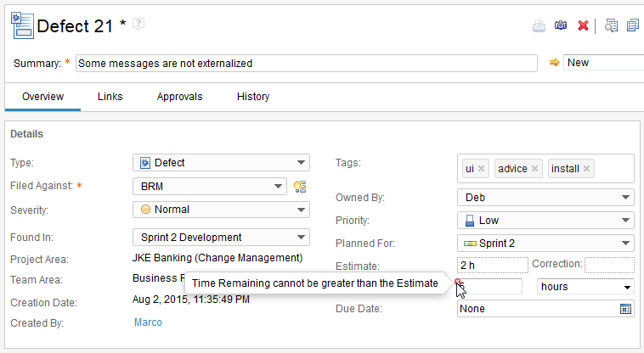Click the Time Remaining input field
Screen dimensions: 644x353
click(x=489, y=287)
